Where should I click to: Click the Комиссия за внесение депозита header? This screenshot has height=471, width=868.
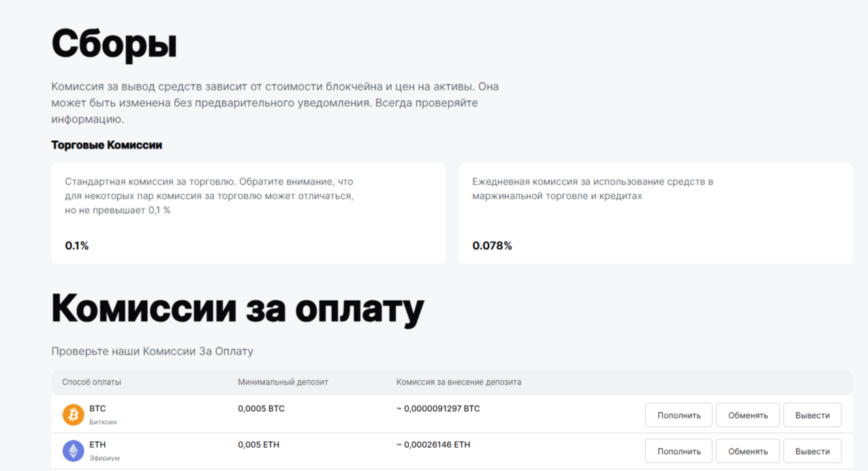coord(459,382)
